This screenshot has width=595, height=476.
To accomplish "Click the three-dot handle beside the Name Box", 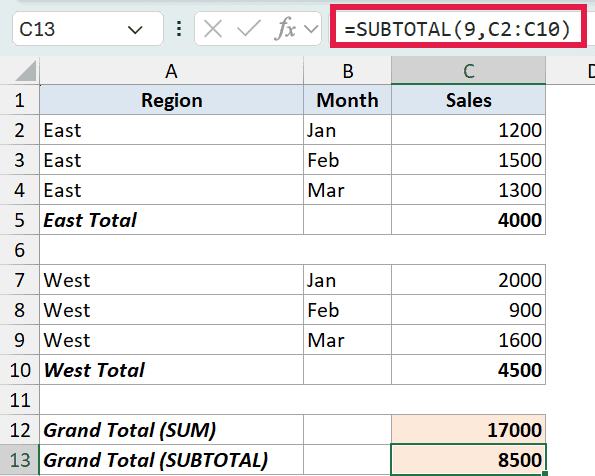I will click(x=179, y=29).
